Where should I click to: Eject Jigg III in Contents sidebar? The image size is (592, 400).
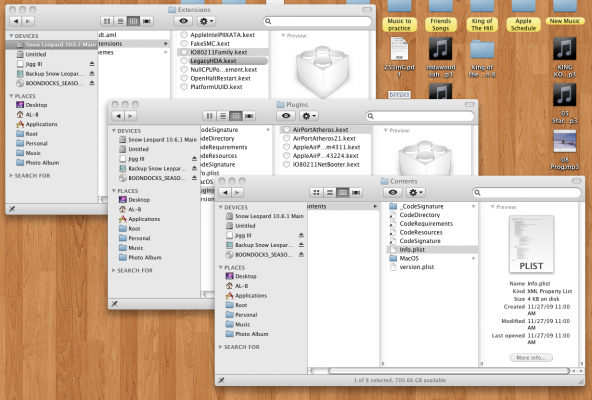tap(301, 235)
